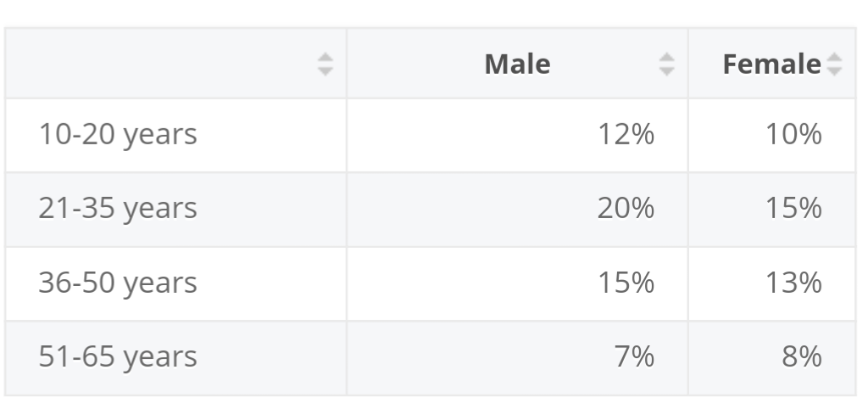Click the sort icon in first column header
The width and height of the screenshot is (868, 409).
point(325,64)
